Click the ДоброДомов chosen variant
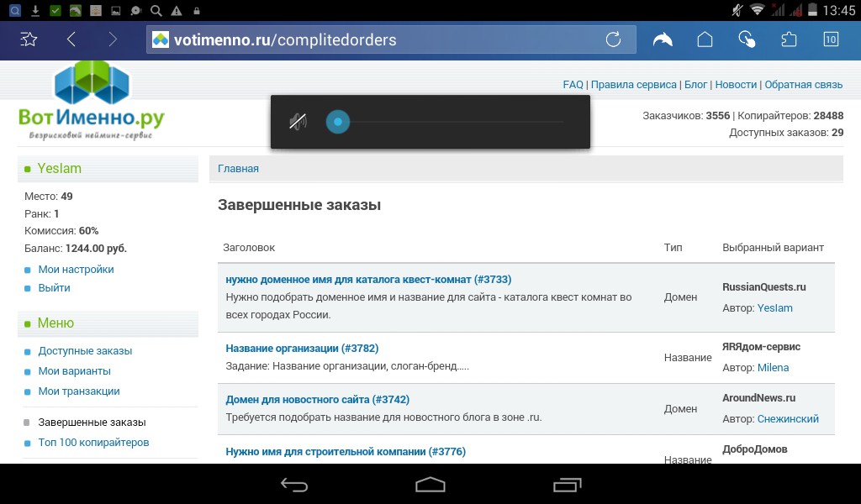 point(755,449)
